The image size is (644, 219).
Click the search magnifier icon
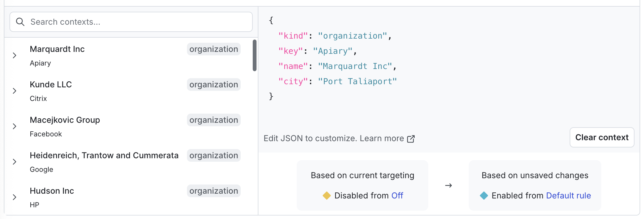pyautogui.click(x=20, y=22)
